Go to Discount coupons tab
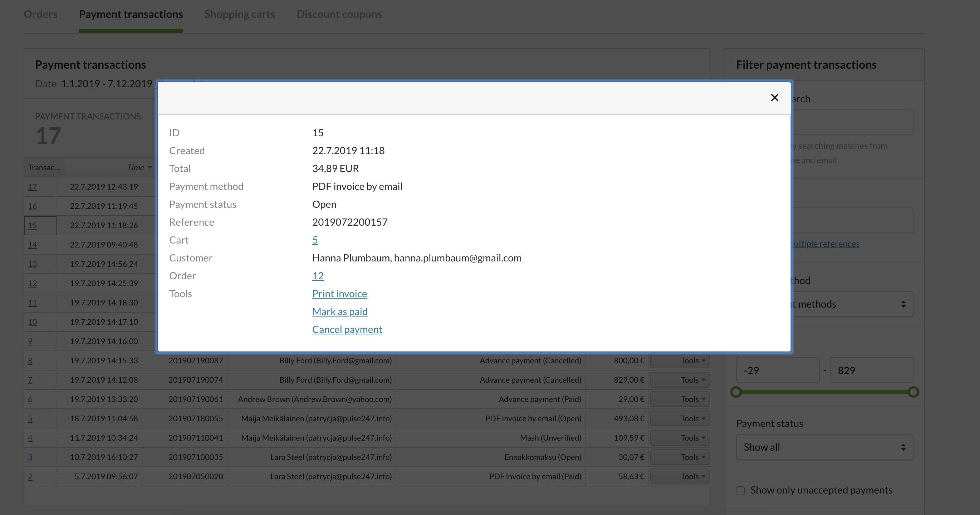 click(x=339, y=14)
